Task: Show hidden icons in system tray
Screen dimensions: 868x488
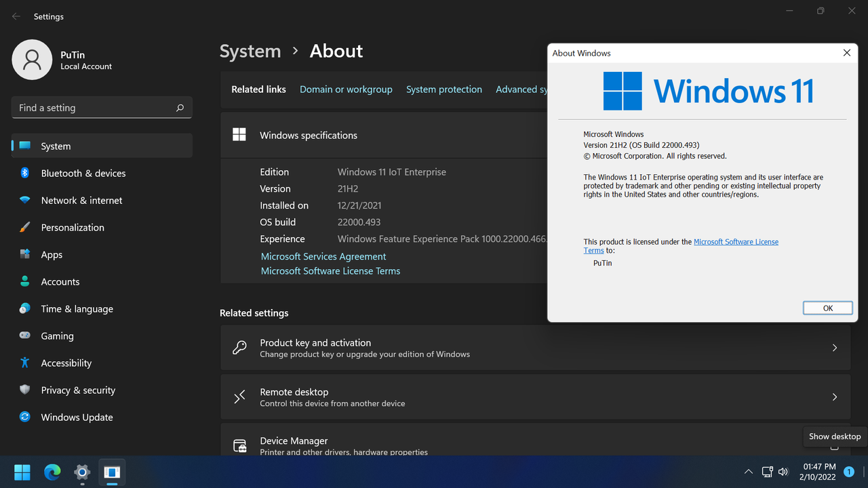Action: (748, 472)
